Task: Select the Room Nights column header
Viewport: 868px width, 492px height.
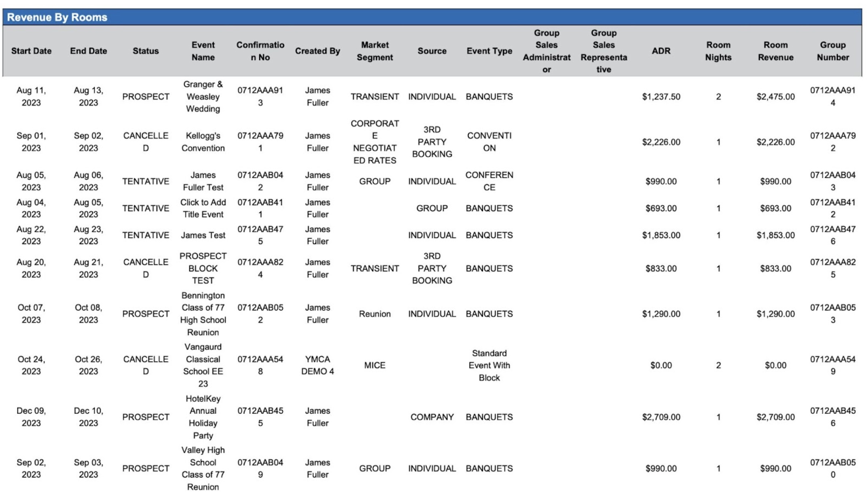Action: [718, 51]
